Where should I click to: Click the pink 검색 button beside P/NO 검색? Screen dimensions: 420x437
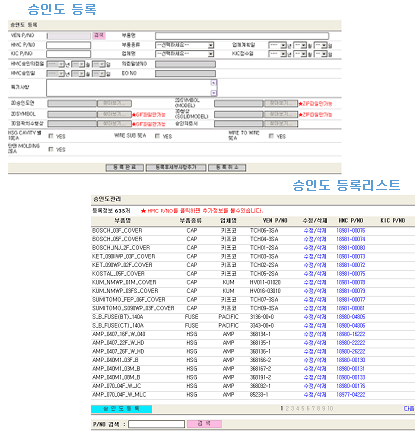[204, 424]
